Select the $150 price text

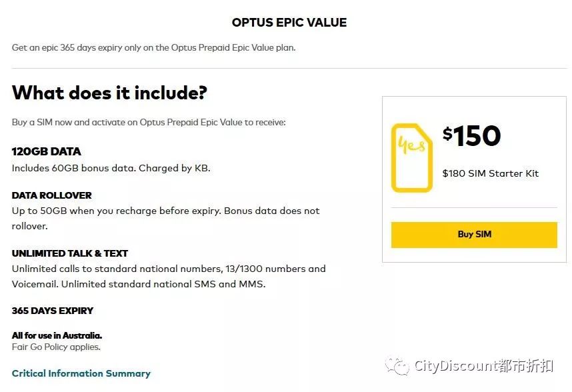coord(471,135)
